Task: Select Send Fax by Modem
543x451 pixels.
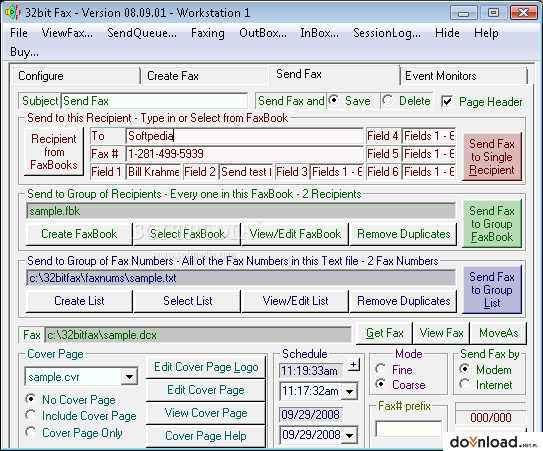Action: [485, 370]
